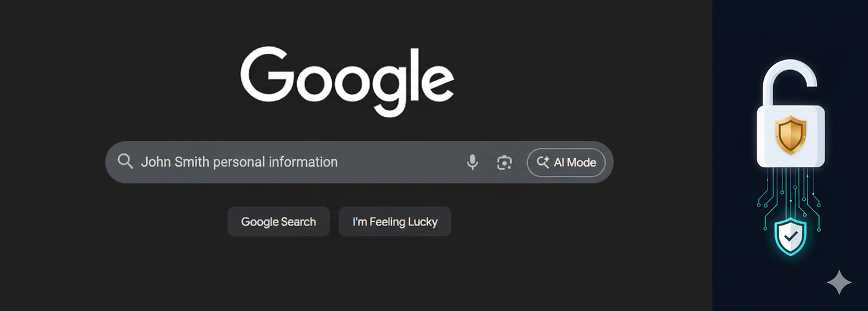The height and width of the screenshot is (311, 868).
Task: Click the circuit lines beneath the padlock
Action: coord(790,193)
